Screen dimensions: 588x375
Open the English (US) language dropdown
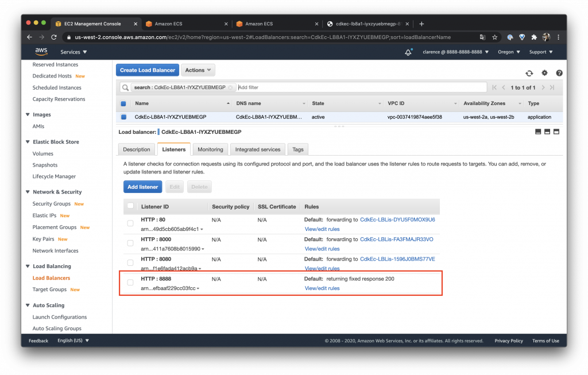click(x=73, y=341)
